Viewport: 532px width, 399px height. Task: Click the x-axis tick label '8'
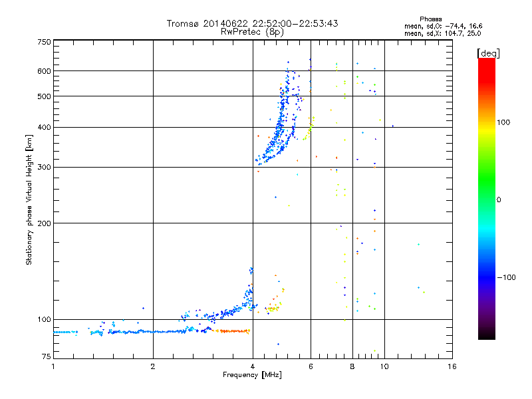click(352, 366)
